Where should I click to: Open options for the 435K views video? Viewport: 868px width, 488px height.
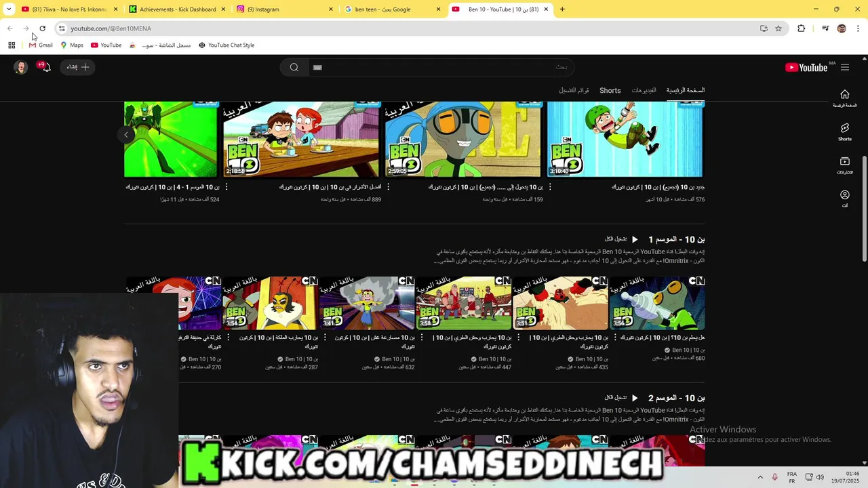[518, 338]
